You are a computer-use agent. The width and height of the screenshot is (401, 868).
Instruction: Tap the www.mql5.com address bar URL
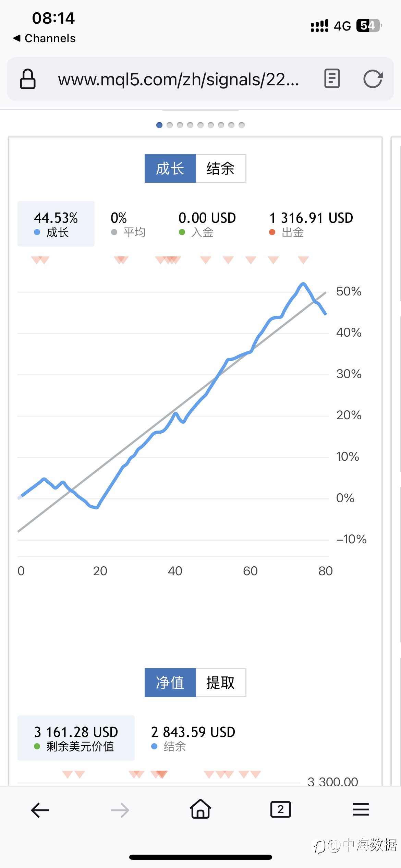point(178,79)
